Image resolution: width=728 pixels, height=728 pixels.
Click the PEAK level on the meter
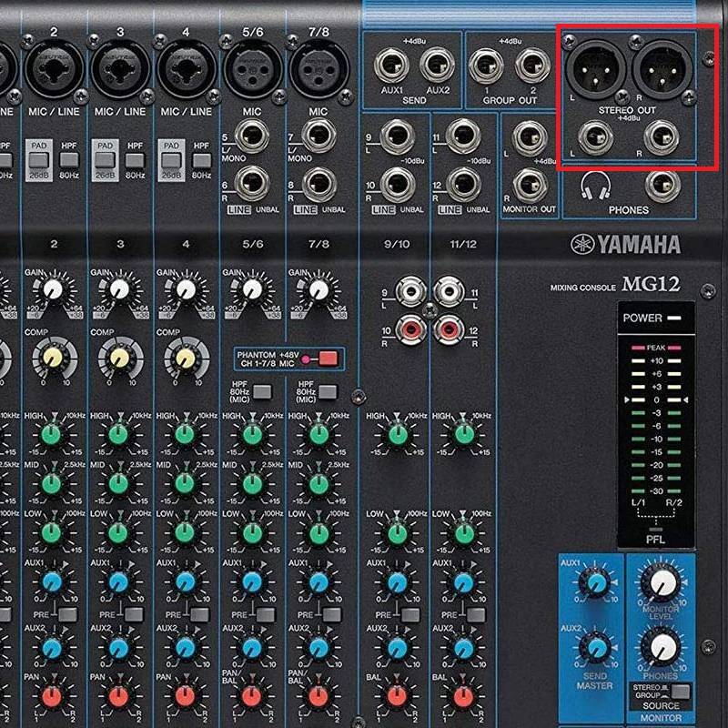[x=655, y=348]
